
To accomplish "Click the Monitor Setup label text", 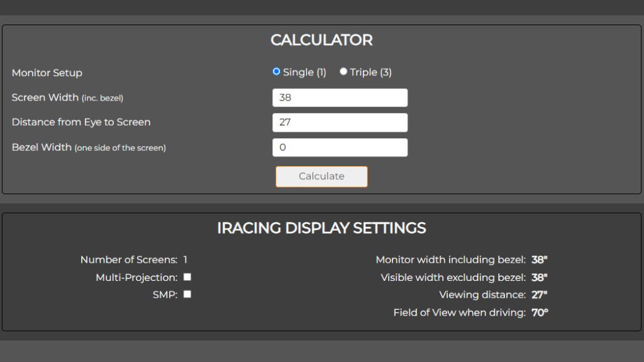I will (47, 72).
